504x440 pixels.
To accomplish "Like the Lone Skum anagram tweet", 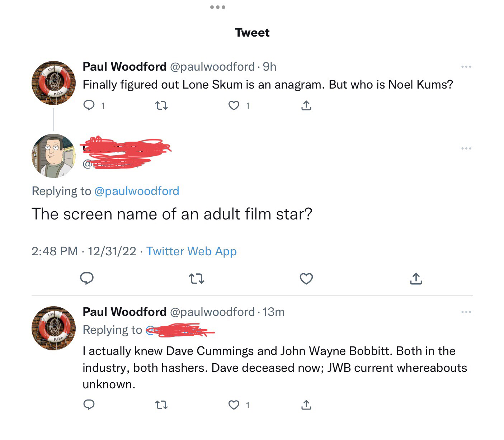I will [234, 105].
